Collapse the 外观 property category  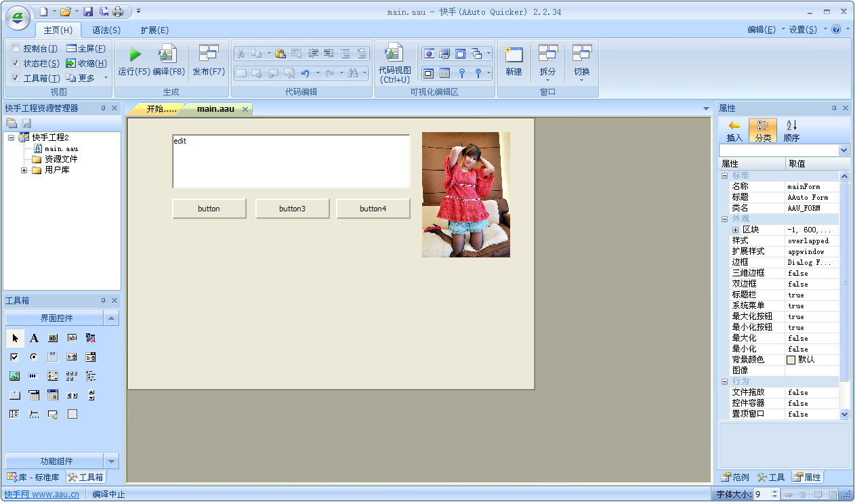[x=724, y=219]
